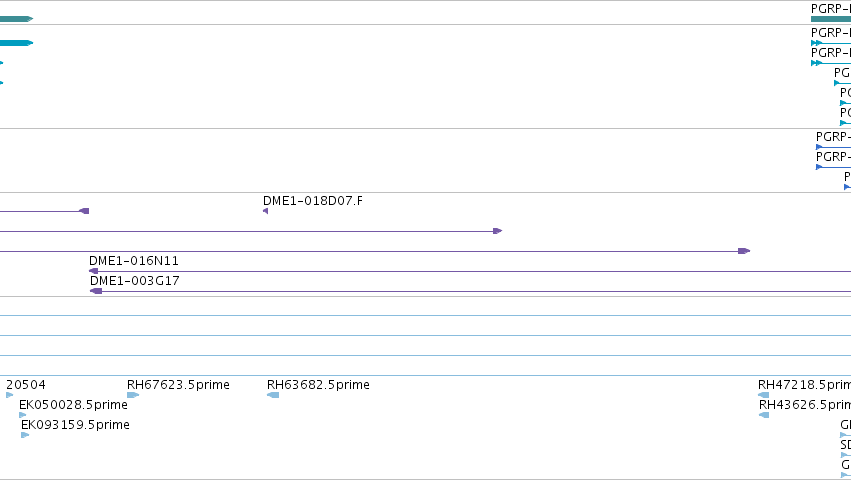Click the DME1-016N11 clone label

coord(134,261)
